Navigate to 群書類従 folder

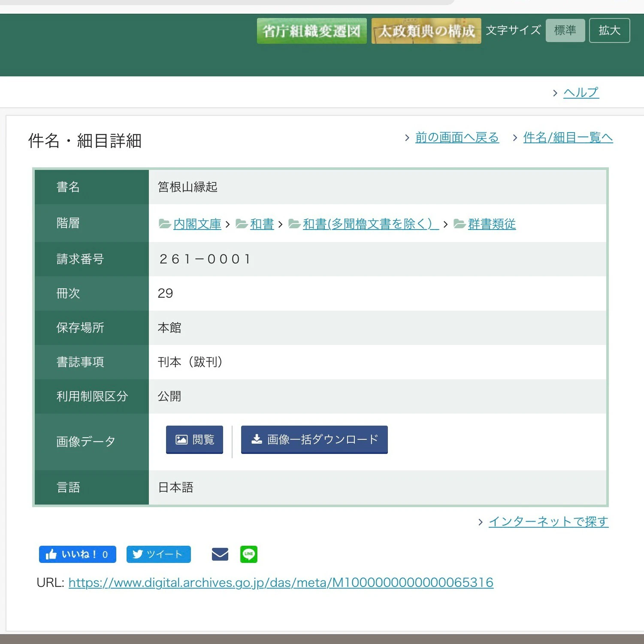[492, 224]
